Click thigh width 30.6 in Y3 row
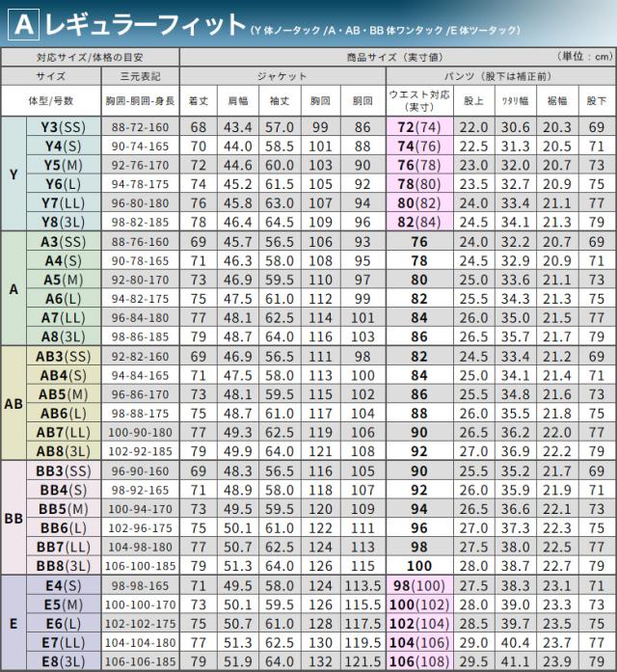Image resolution: width=617 pixels, height=672 pixels. point(516,127)
